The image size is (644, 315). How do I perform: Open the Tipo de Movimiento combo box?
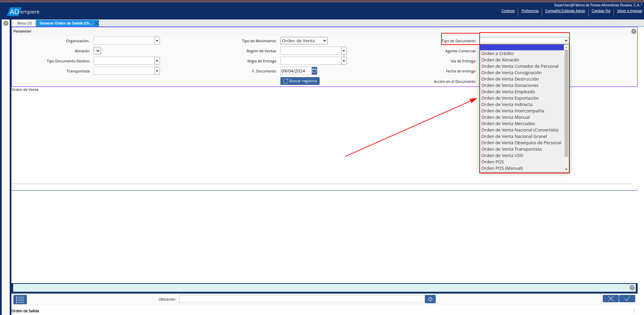pyautogui.click(x=304, y=41)
